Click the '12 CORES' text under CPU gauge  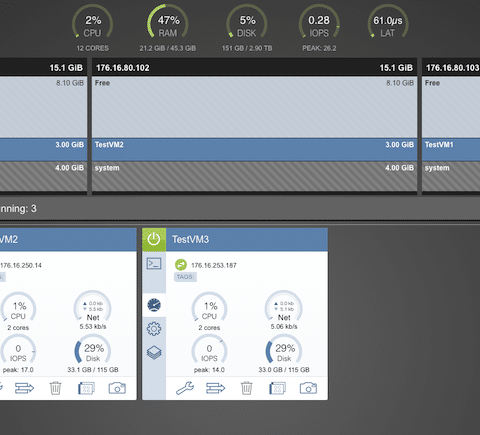point(93,48)
